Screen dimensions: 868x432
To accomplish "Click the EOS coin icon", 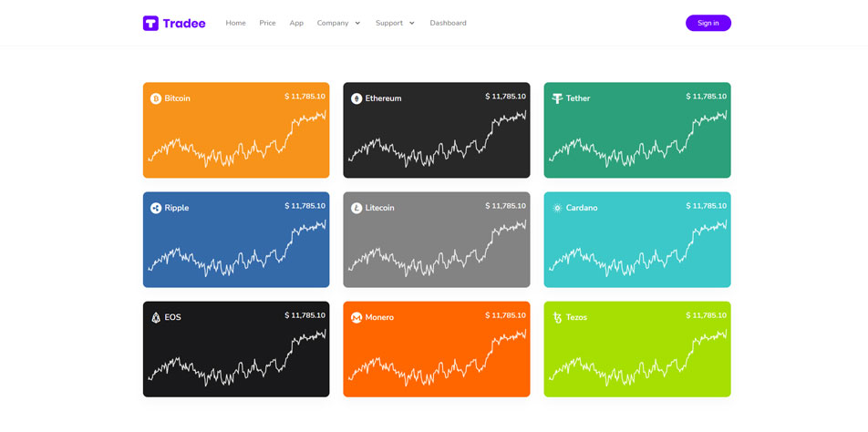I will click(x=156, y=317).
